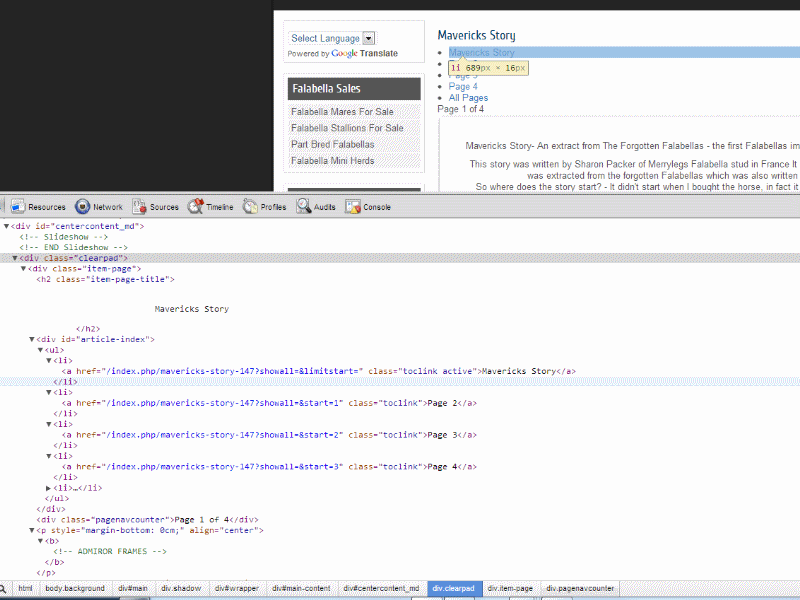Collapse the div#centercontent_md node
The width and height of the screenshot is (800, 600).
(x=6, y=226)
